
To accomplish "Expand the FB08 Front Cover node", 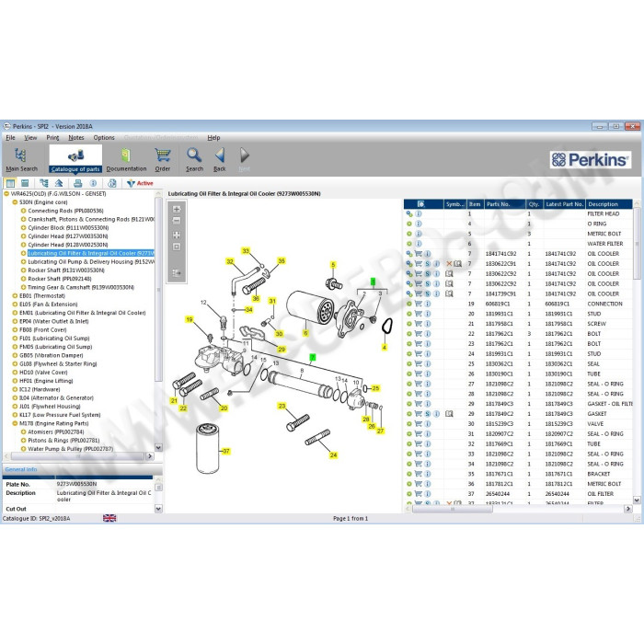I will (15, 329).
